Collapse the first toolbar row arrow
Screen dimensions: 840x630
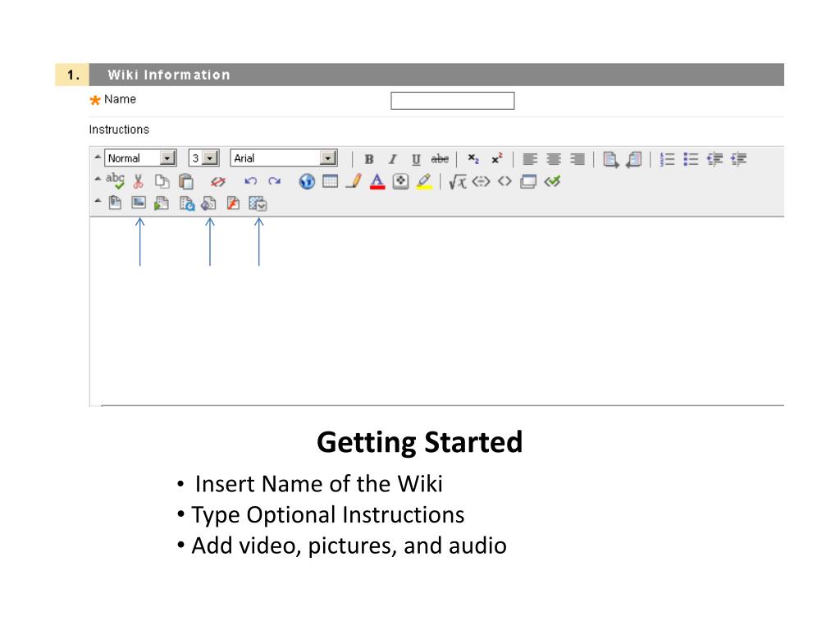(x=98, y=157)
